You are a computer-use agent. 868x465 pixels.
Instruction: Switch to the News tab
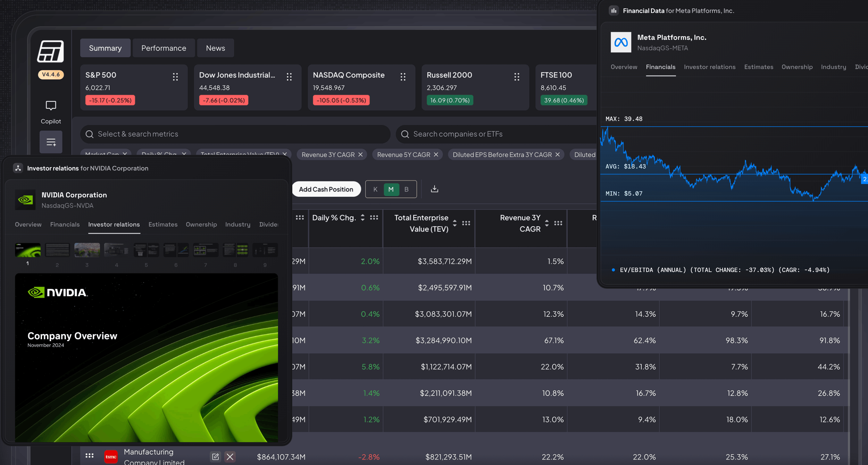[215, 48]
